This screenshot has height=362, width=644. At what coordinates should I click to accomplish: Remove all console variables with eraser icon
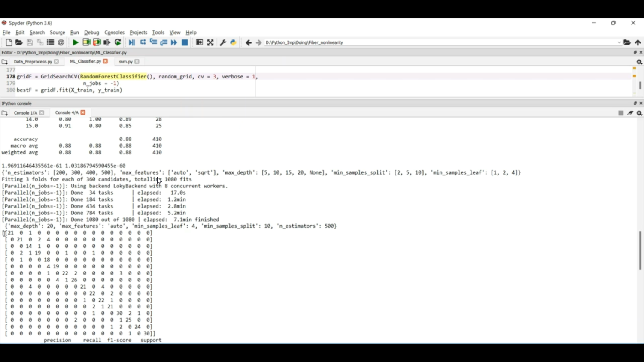630,112
